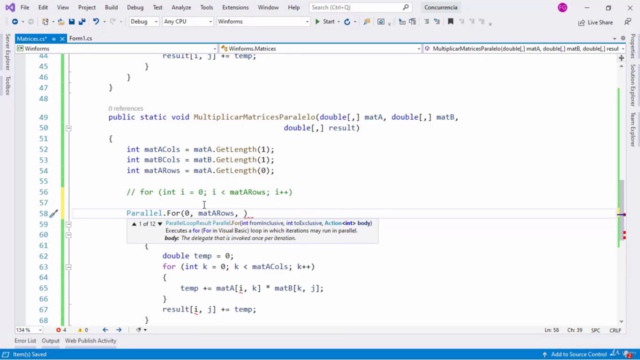Open the Web Publish Activity tab
640x360 pixels.
[x=91, y=341]
